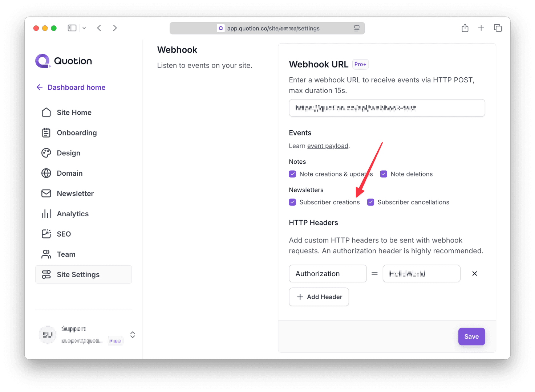Remove the Authorization header with X
Image resolution: width=535 pixels, height=392 pixels.
[474, 274]
